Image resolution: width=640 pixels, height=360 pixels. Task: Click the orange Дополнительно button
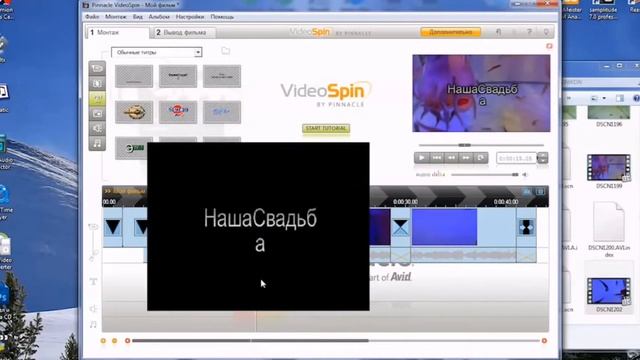pyautogui.click(x=450, y=32)
